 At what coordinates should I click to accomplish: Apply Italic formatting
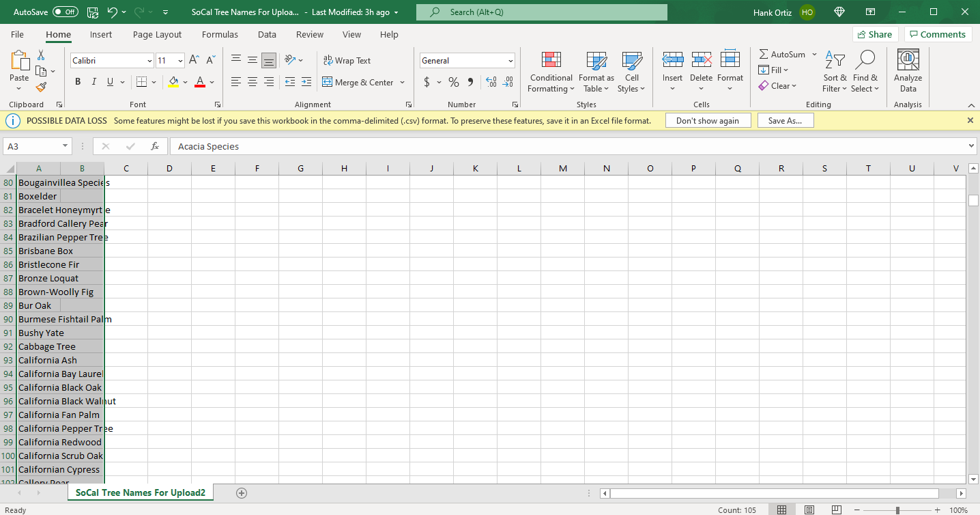coord(93,82)
